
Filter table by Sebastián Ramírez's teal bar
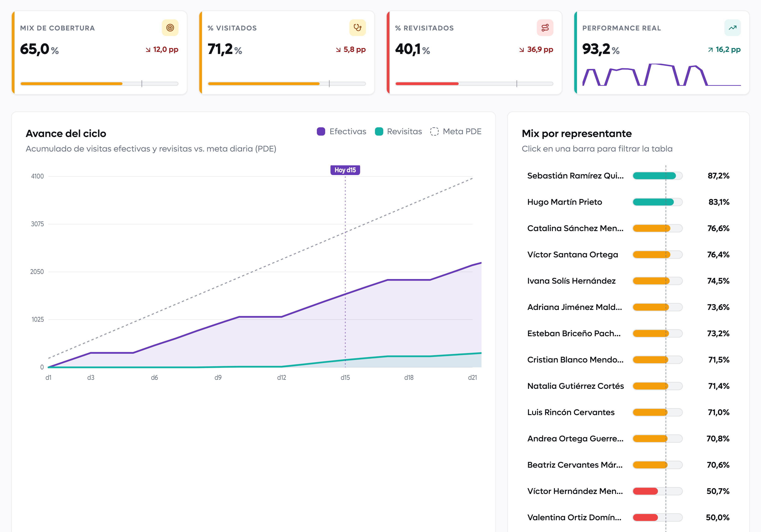click(657, 176)
